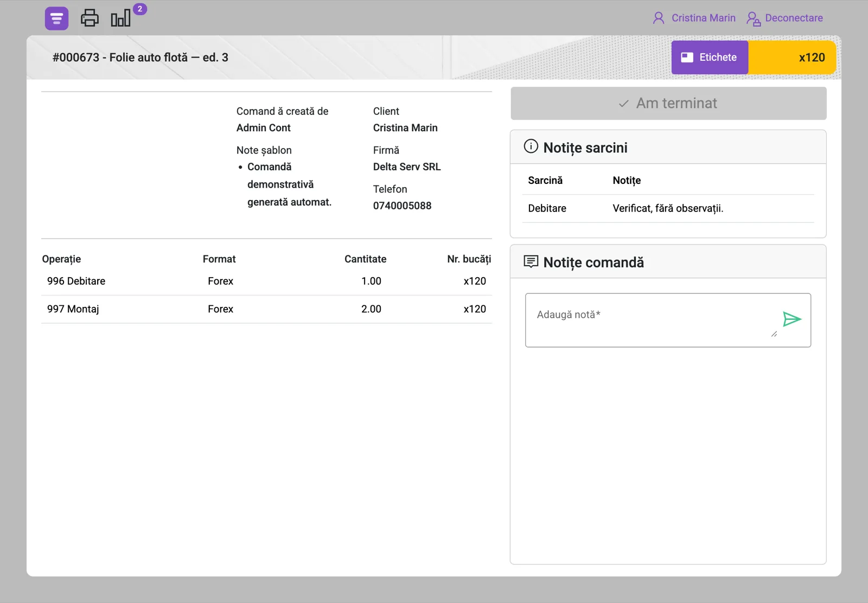Click the Debitare task note row
The width and height of the screenshot is (868, 603).
[668, 208]
